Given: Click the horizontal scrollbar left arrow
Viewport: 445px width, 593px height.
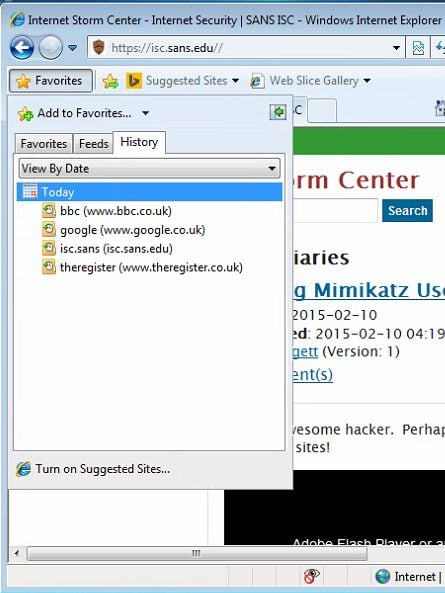Looking at the screenshot, I should click(17, 553).
